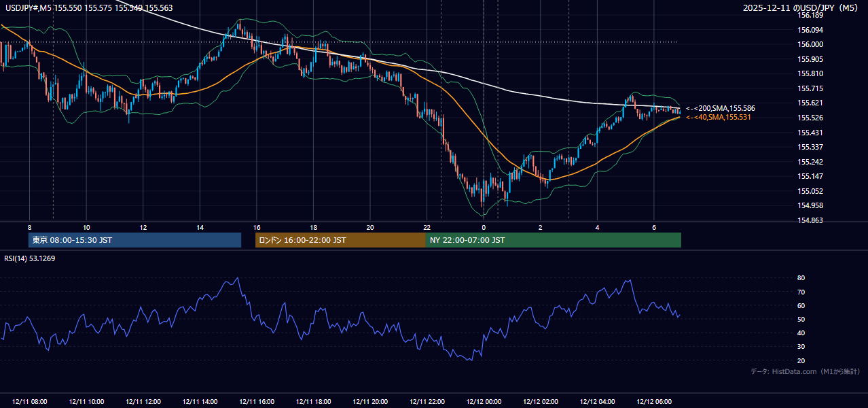Click hour tick '6' under the price chart
Screen dimensions: 868x408
(654, 227)
